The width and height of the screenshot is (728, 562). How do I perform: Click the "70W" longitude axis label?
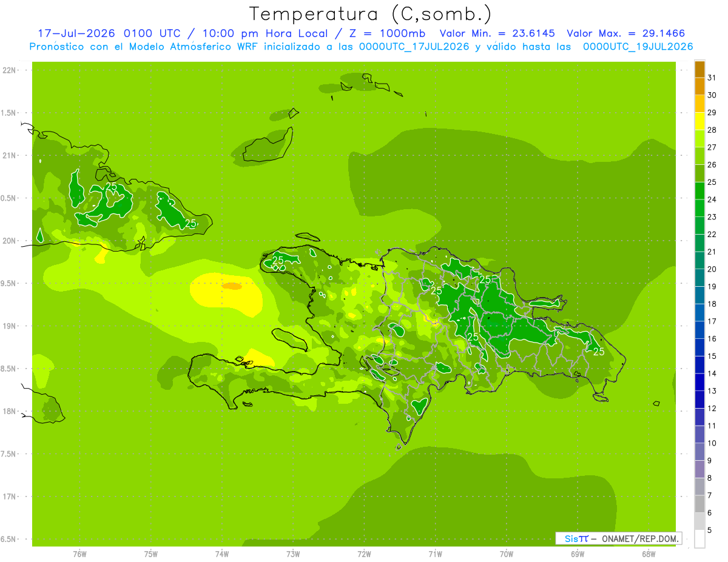click(x=507, y=554)
